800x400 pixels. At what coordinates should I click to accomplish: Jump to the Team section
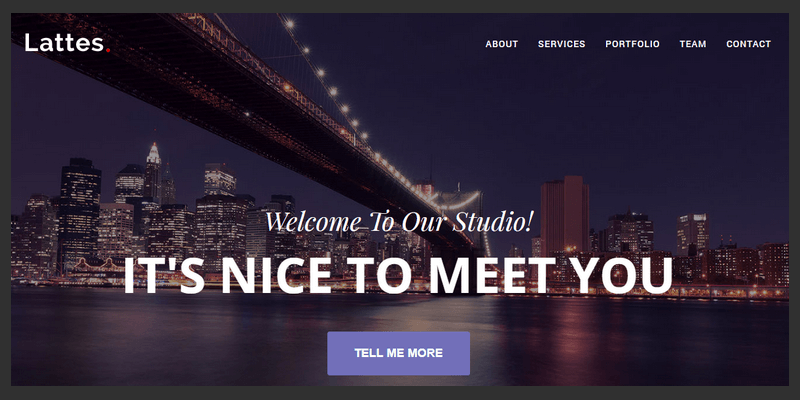point(693,44)
